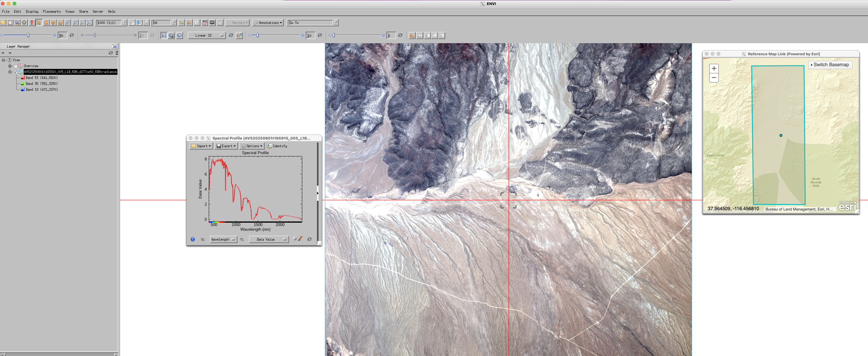Toggle the Overview layer checkbox

pos(15,66)
